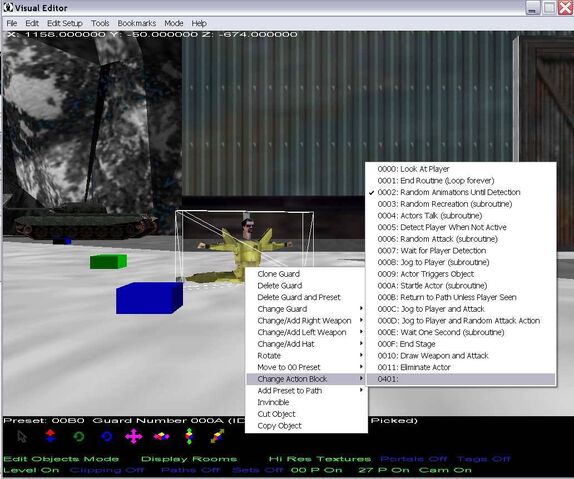Expand Add Preset to Path submenu

tap(306, 390)
